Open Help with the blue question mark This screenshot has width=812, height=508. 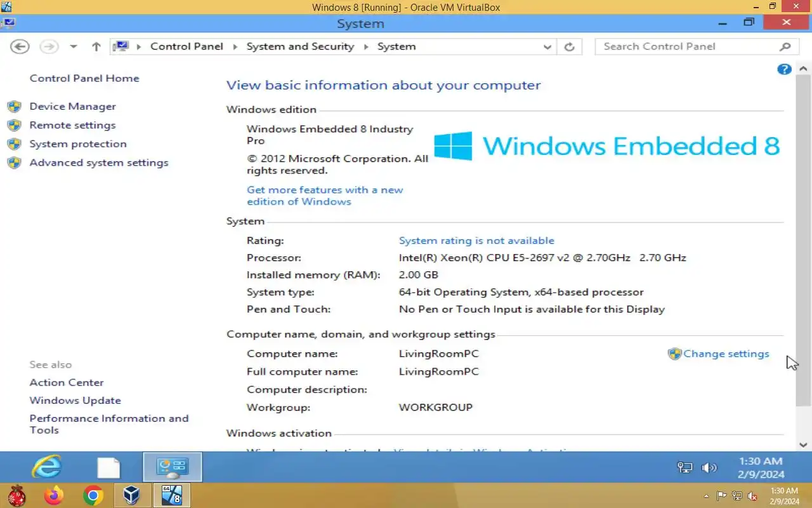coord(784,69)
